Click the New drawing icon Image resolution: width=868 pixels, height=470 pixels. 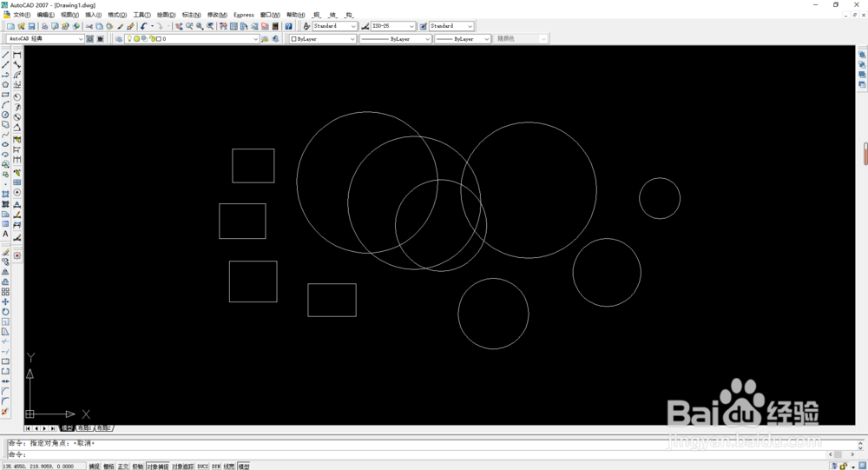click(x=10, y=26)
